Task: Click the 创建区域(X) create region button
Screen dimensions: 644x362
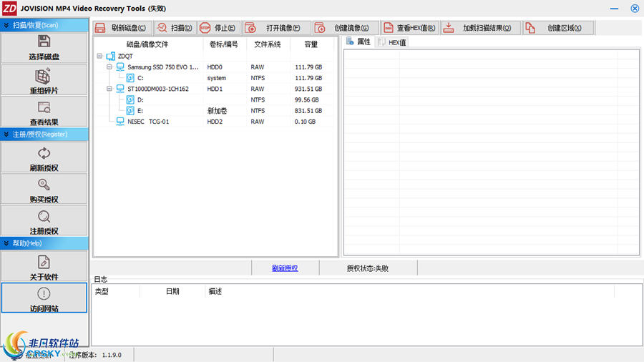Action: coord(557,28)
